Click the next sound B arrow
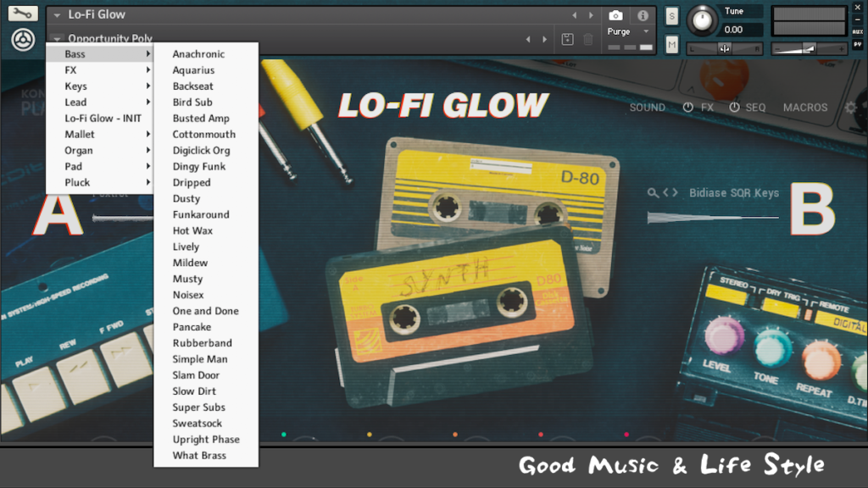 click(675, 192)
